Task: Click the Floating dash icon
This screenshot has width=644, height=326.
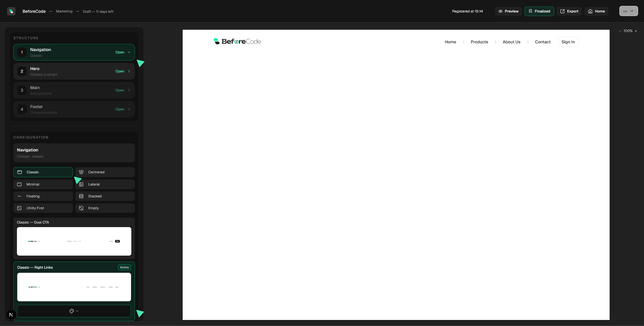Action: tap(19, 196)
